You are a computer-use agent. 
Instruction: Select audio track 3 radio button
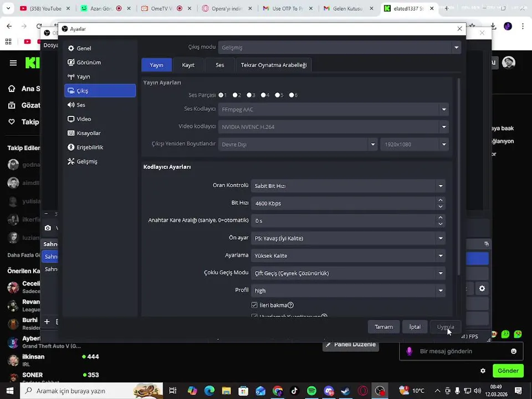click(x=249, y=95)
